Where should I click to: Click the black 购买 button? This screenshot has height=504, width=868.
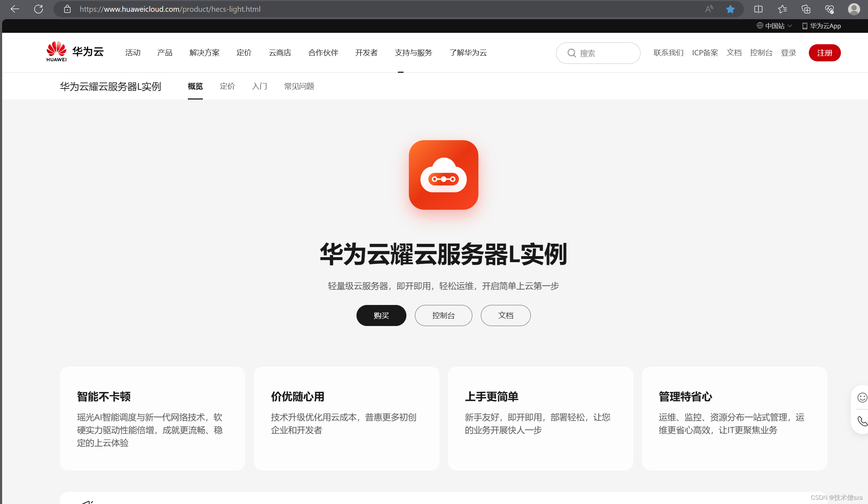pyautogui.click(x=381, y=315)
